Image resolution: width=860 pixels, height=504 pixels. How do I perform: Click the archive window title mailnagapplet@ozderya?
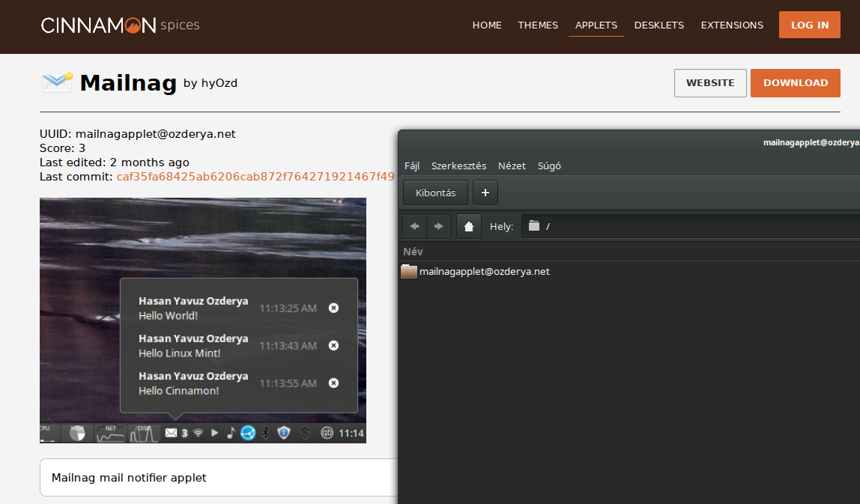[x=811, y=142]
